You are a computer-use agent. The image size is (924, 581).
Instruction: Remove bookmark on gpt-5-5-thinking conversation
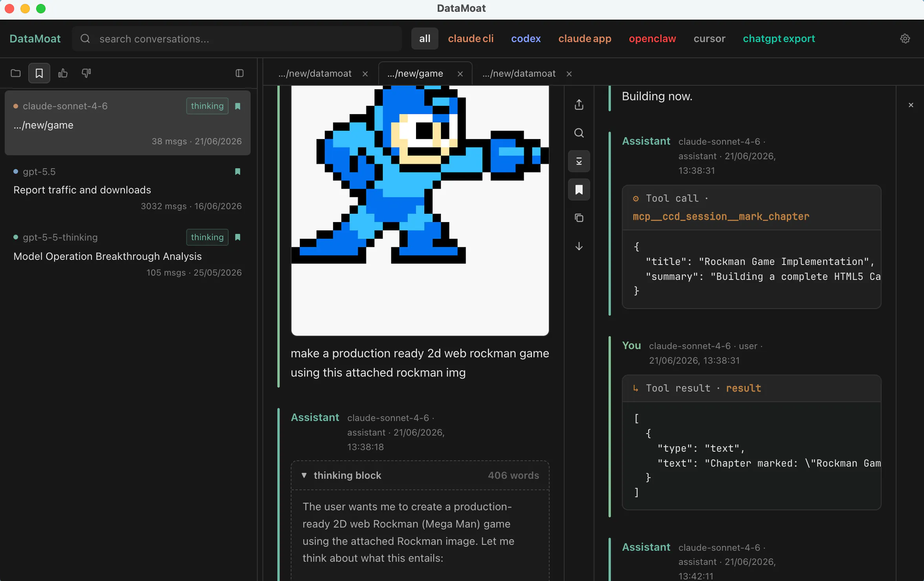pyautogui.click(x=238, y=237)
